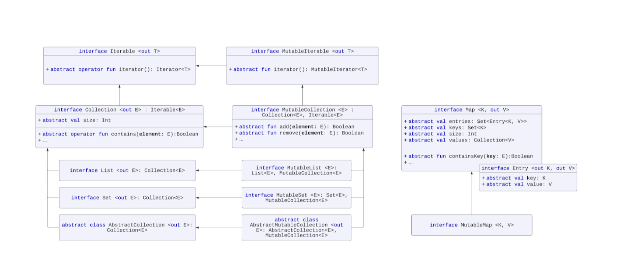
Task: Select the 'interface MutableList <E>' box
Action: (x=296, y=171)
